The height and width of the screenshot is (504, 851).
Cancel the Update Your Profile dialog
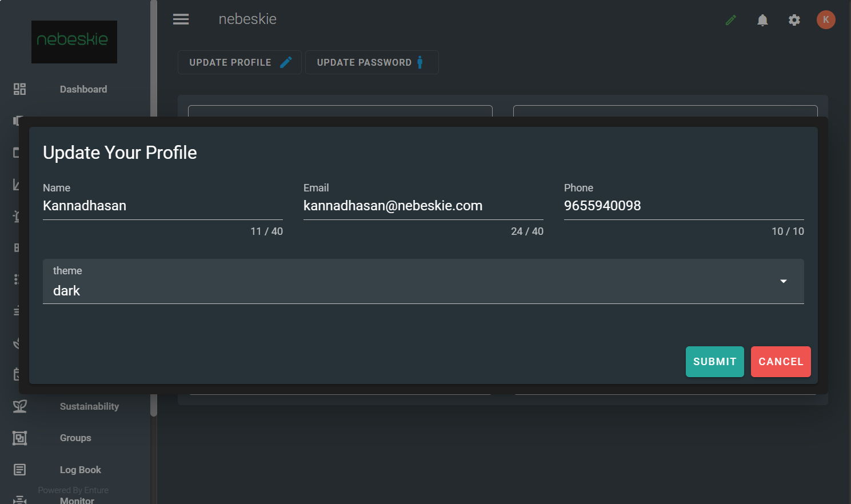point(780,362)
